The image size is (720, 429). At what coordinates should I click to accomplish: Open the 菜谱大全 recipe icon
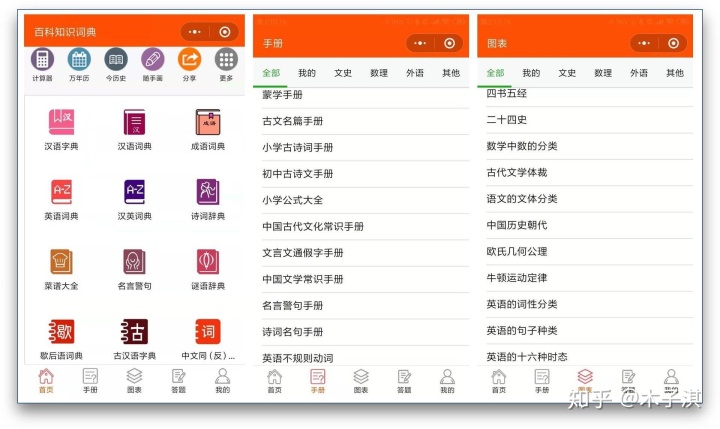click(61, 262)
